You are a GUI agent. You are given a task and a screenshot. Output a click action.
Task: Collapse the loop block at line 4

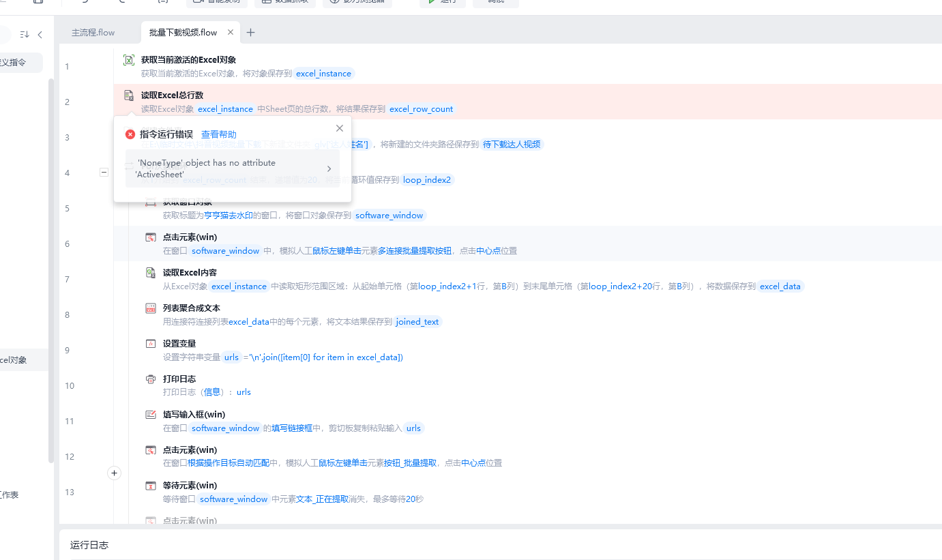tap(104, 173)
